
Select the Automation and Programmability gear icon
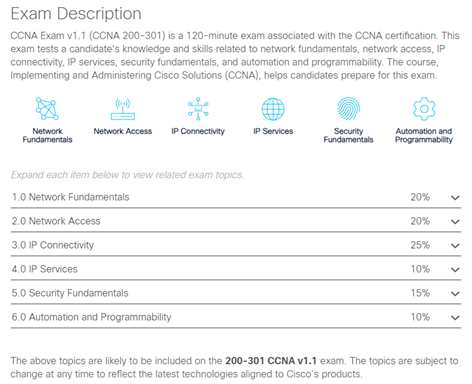point(424,109)
